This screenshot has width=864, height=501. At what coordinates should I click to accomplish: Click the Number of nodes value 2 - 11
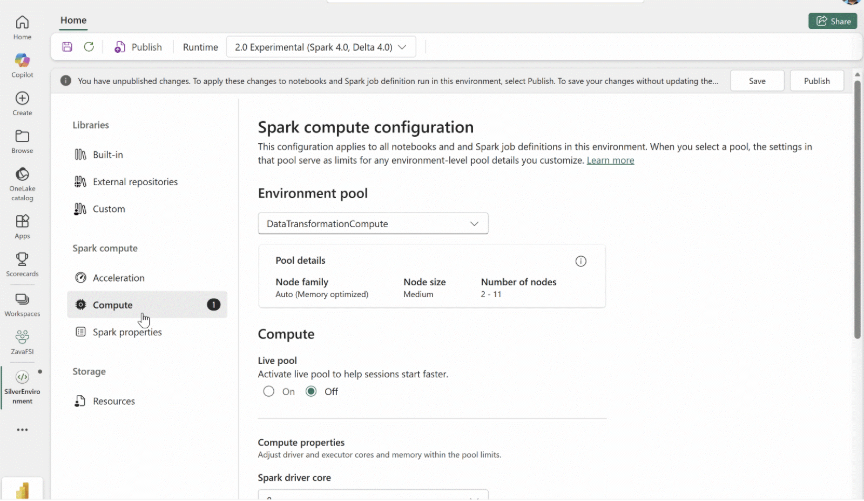click(x=491, y=294)
